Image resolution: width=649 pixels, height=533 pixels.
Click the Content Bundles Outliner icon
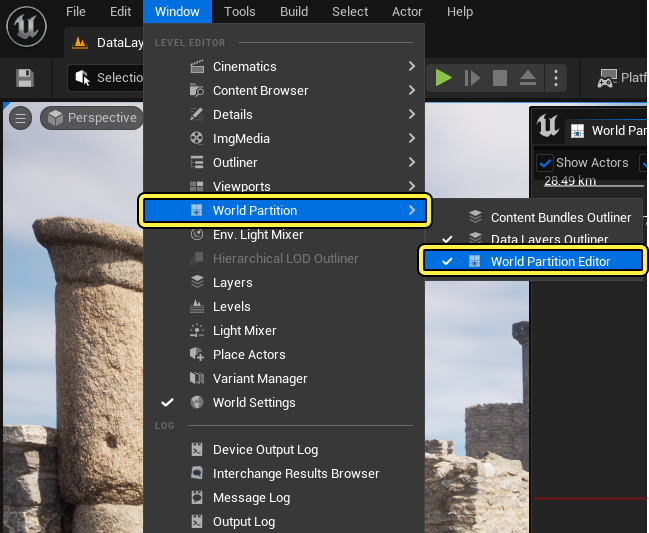(475, 216)
